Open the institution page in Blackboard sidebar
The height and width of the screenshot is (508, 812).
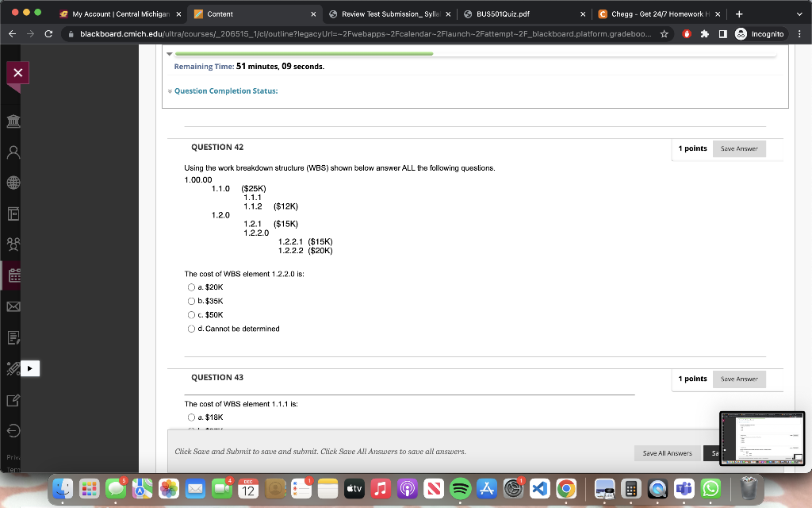(13, 121)
